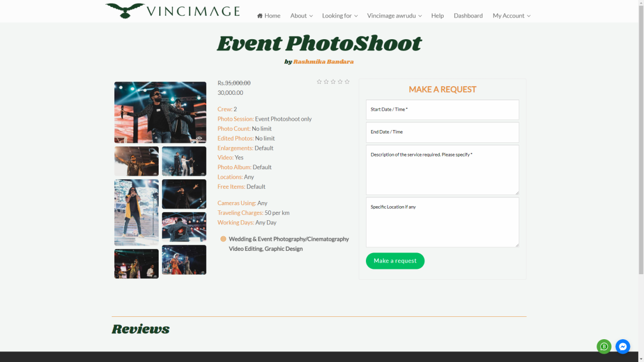644x362 pixels.
Task: Focus the Specific Location text area
Action: click(x=443, y=222)
